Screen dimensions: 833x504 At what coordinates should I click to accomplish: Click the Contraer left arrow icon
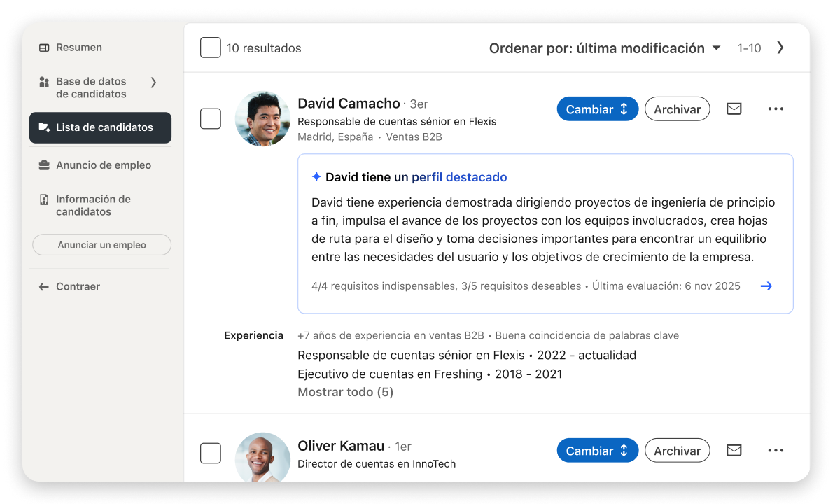(x=43, y=287)
